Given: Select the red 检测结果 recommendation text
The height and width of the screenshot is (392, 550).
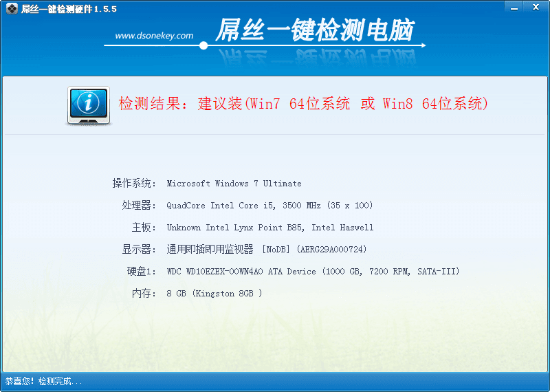Looking at the screenshot, I should (x=303, y=104).
